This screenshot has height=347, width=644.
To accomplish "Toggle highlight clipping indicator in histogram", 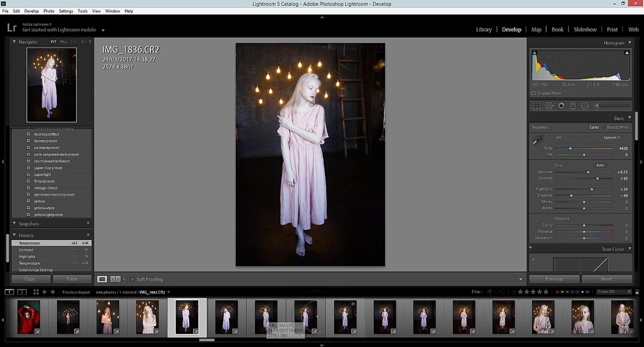I will coord(627,53).
